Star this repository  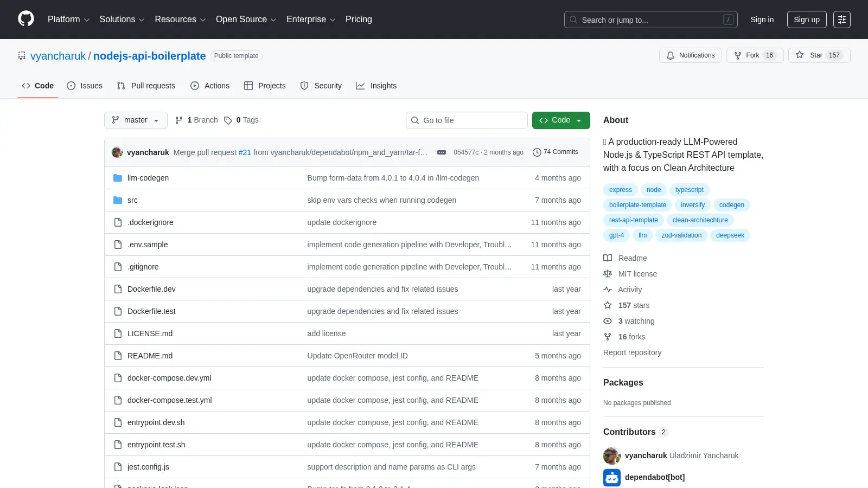pyautogui.click(x=819, y=55)
